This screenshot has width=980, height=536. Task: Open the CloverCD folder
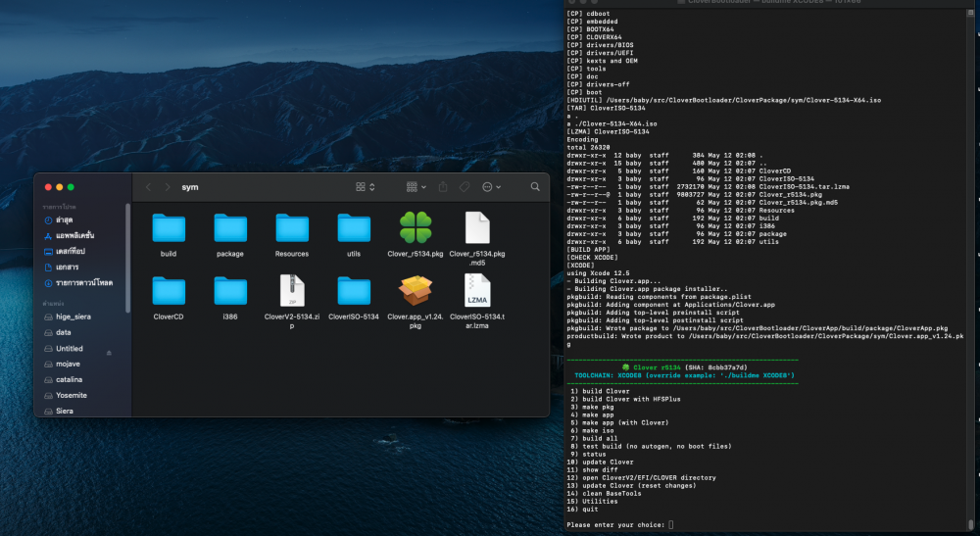(x=169, y=291)
